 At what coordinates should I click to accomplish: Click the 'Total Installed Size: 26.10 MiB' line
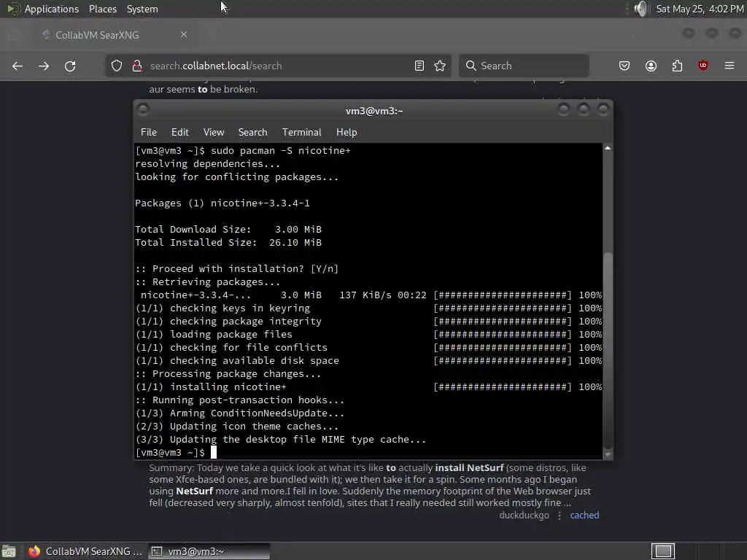228,242
